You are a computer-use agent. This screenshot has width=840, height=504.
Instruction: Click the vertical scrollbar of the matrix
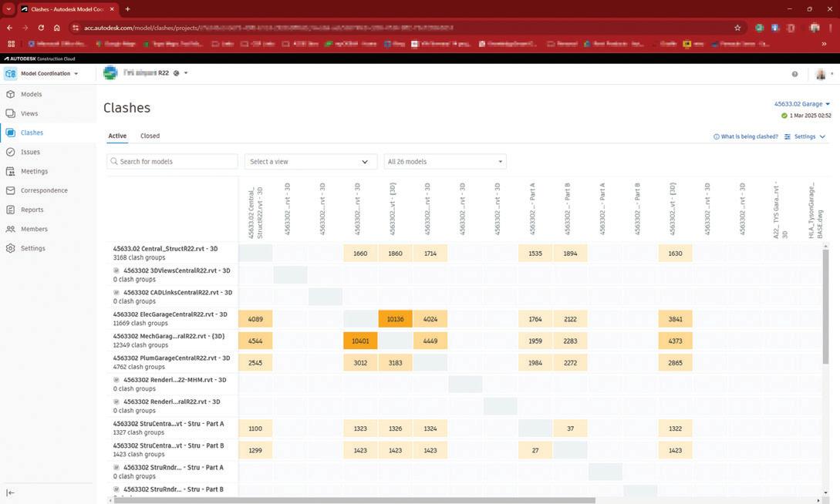point(825,307)
